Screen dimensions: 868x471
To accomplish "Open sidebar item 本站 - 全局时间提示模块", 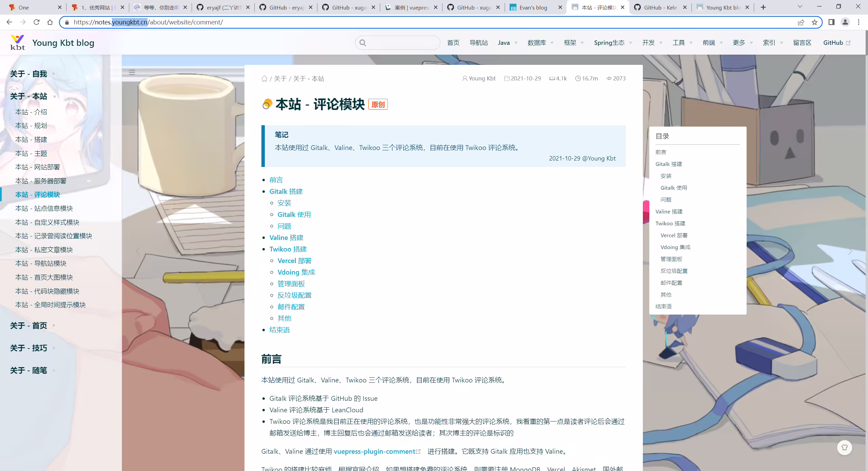I will 51,305.
